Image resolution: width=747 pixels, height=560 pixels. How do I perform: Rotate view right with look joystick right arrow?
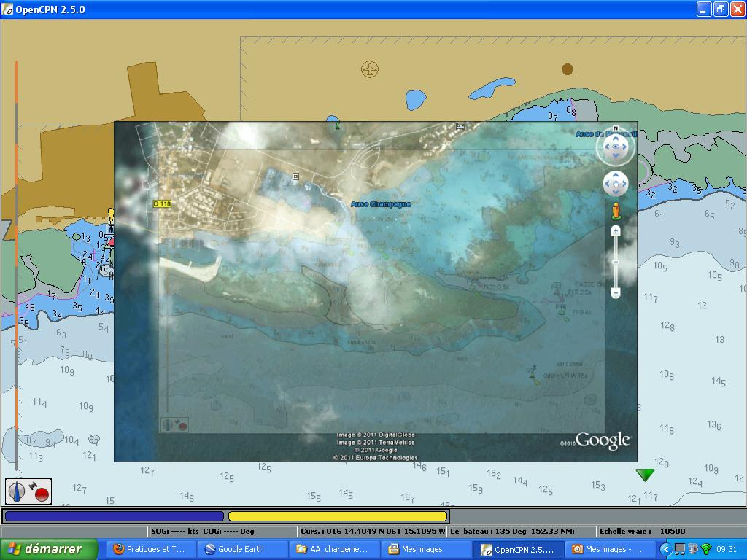click(624, 147)
